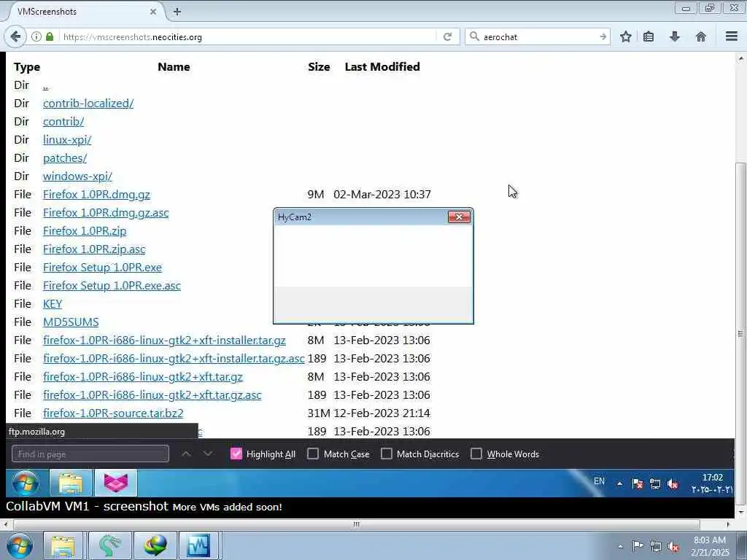Download Firefox 1.0PR.dmg.gz
The image size is (747, 560).
(x=96, y=194)
